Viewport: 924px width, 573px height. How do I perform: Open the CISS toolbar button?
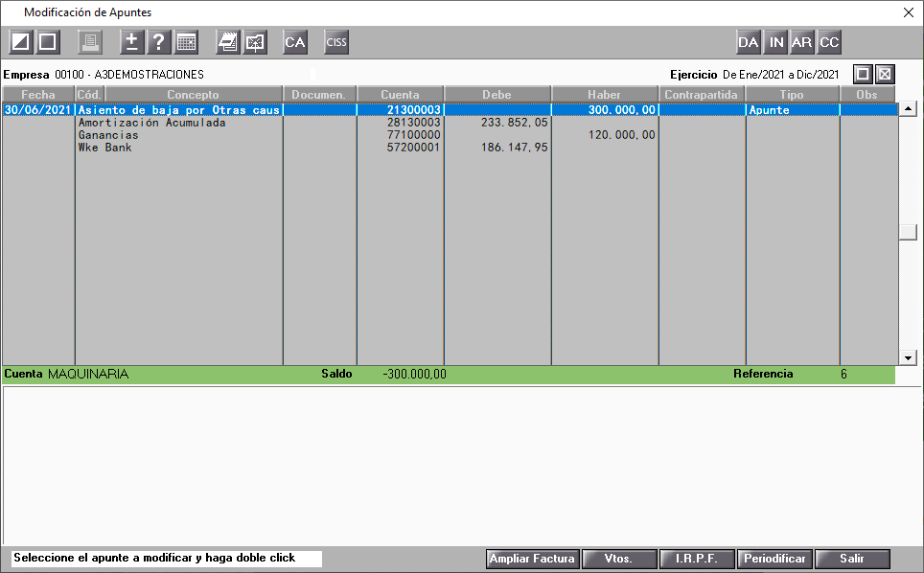(x=336, y=42)
